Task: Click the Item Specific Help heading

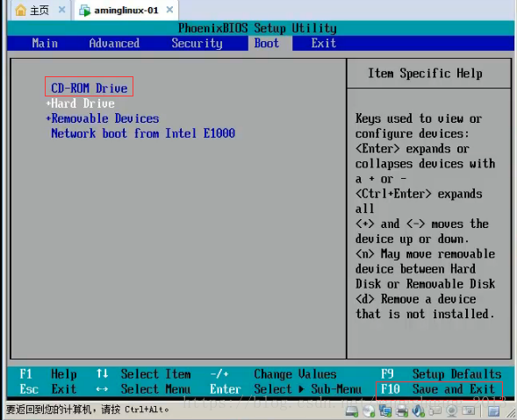Action: click(x=426, y=73)
